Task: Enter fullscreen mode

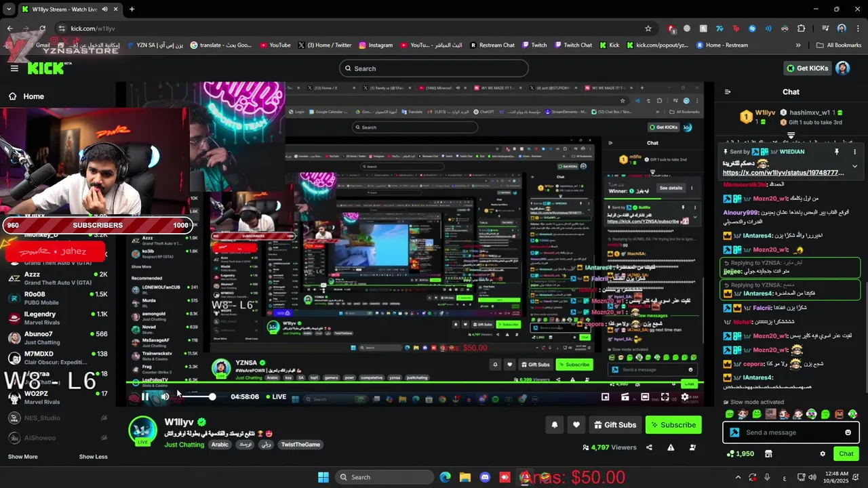Action: tap(665, 396)
